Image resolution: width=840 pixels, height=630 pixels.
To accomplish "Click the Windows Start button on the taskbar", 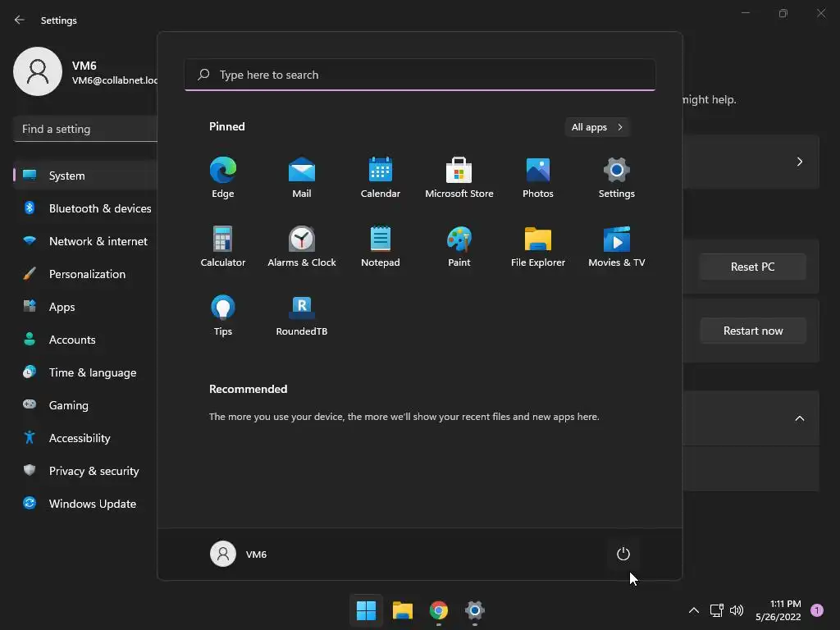I will point(367,610).
